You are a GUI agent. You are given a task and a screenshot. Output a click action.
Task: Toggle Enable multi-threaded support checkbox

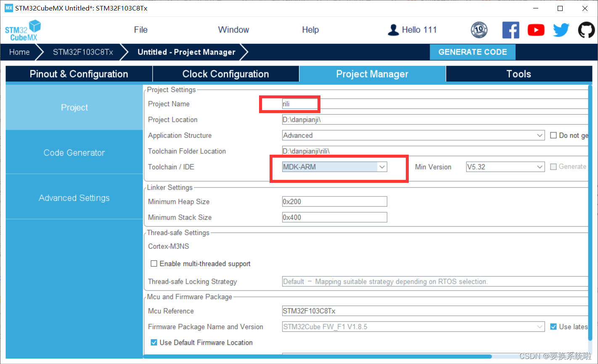(x=154, y=264)
